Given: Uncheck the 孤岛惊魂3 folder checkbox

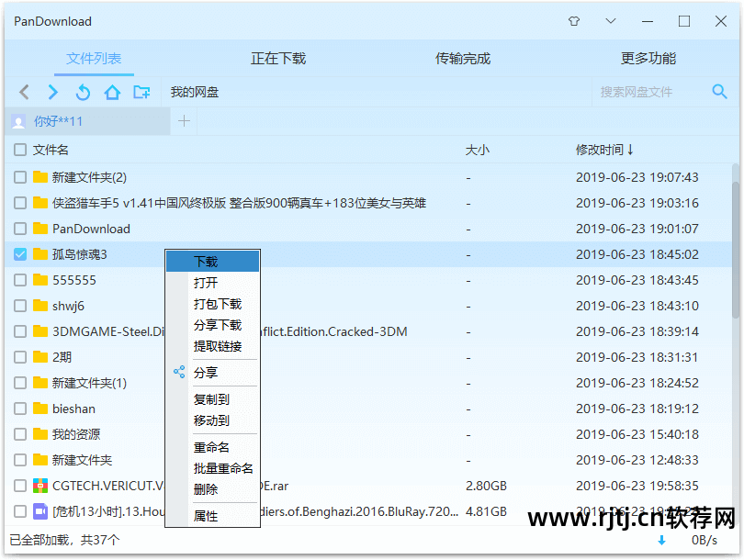Looking at the screenshot, I should click(x=20, y=254).
